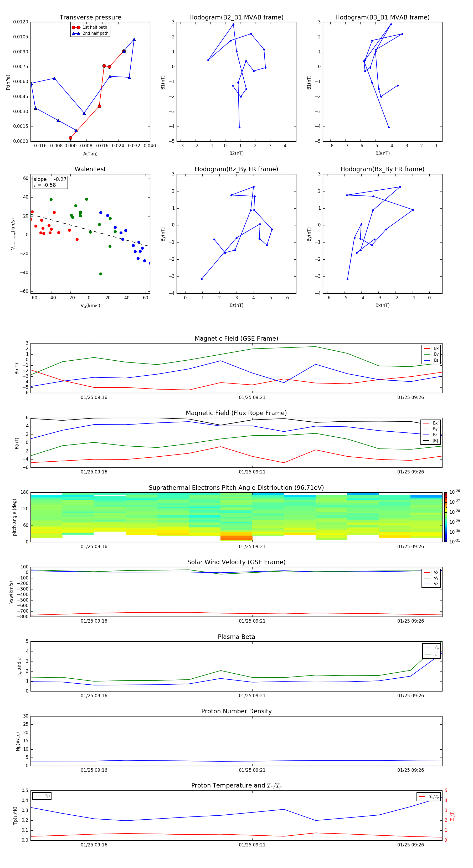Click the '10^-31' colorbar label

click(x=455, y=542)
